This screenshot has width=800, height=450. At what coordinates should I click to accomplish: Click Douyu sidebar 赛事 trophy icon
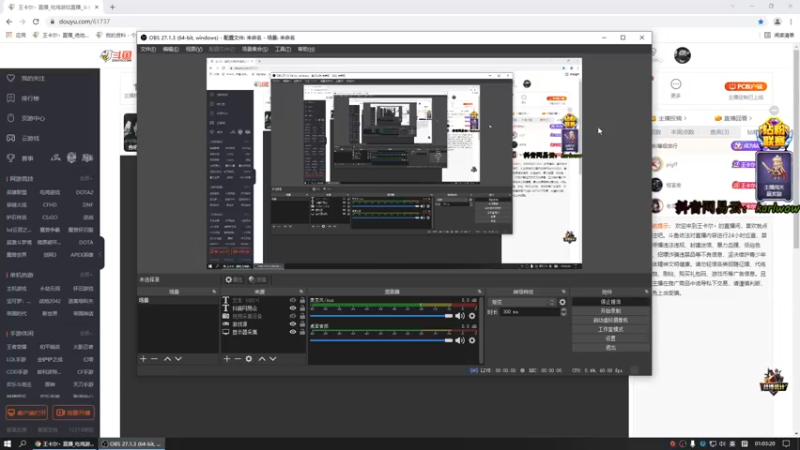click(11, 158)
